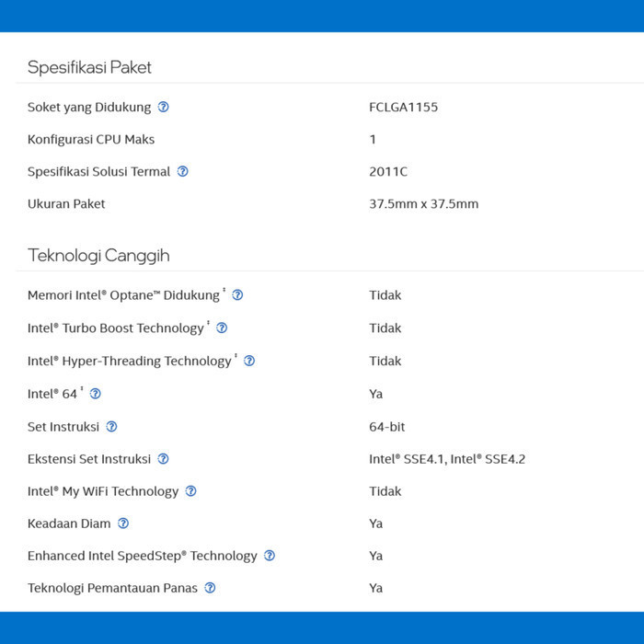The width and height of the screenshot is (644, 644).
Task: Click help icon beside Keadaan Diam
Action: point(123,523)
